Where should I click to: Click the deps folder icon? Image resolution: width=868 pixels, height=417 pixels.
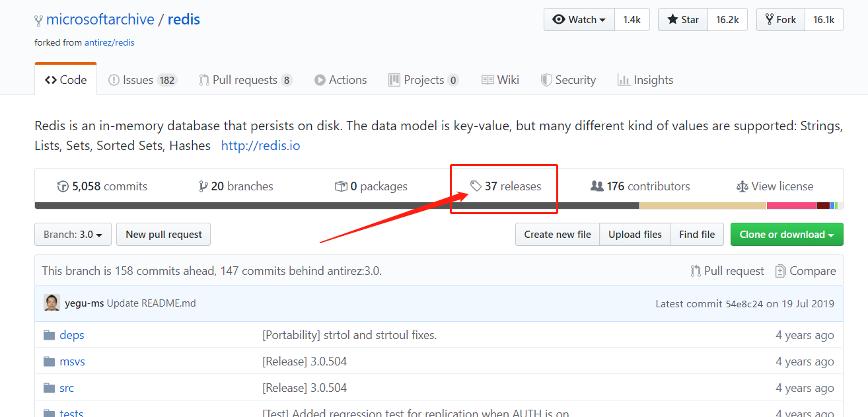[49, 335]
